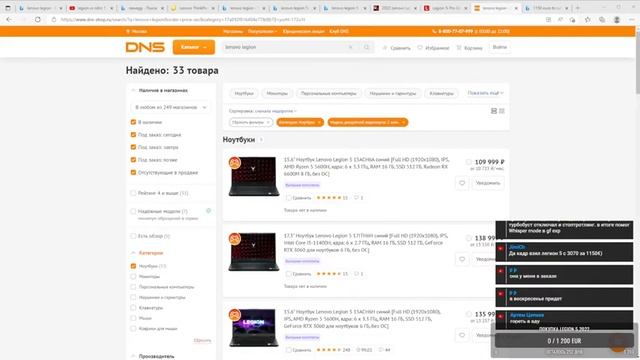
Task: Click the site info lock icon in address bar
Action: [x=53, y=19]
